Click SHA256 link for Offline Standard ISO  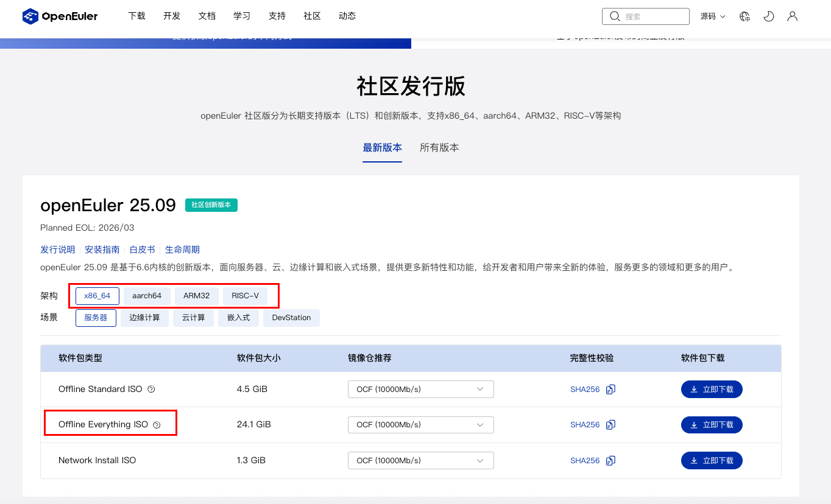coord(585,390)
